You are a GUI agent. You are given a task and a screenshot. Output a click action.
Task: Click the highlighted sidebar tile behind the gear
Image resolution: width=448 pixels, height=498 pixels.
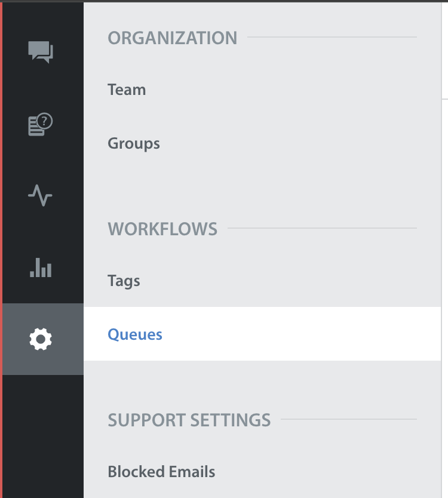[43, 339]
